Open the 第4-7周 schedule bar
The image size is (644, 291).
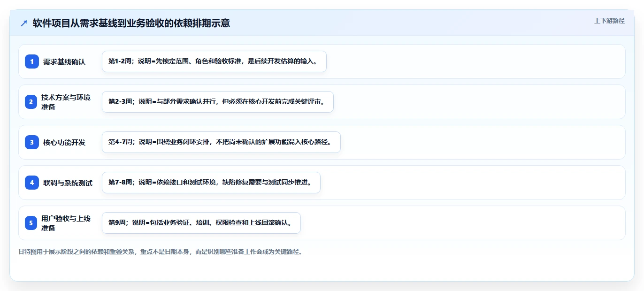(x=221, y=142)
